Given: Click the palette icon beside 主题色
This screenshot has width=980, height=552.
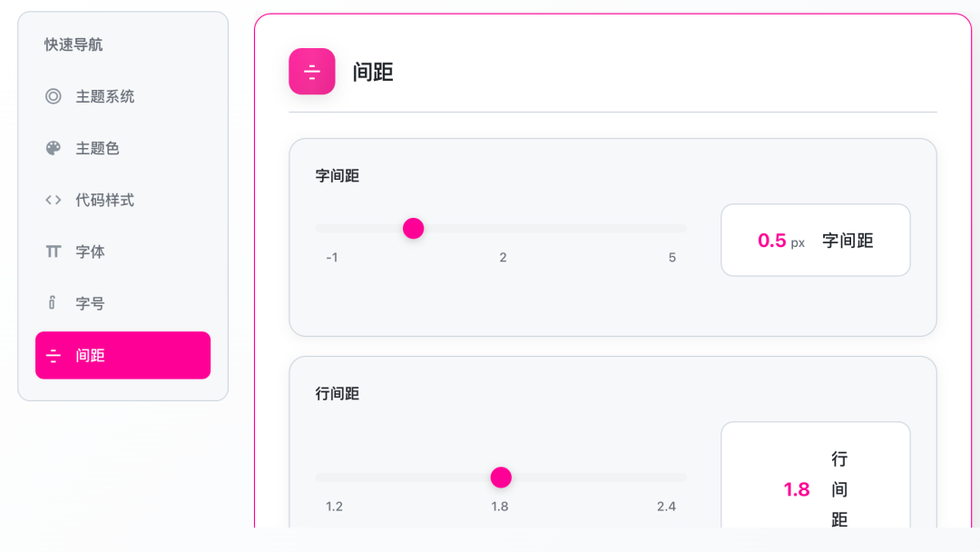Looking at the screenshot, I should tap(53, 148).
